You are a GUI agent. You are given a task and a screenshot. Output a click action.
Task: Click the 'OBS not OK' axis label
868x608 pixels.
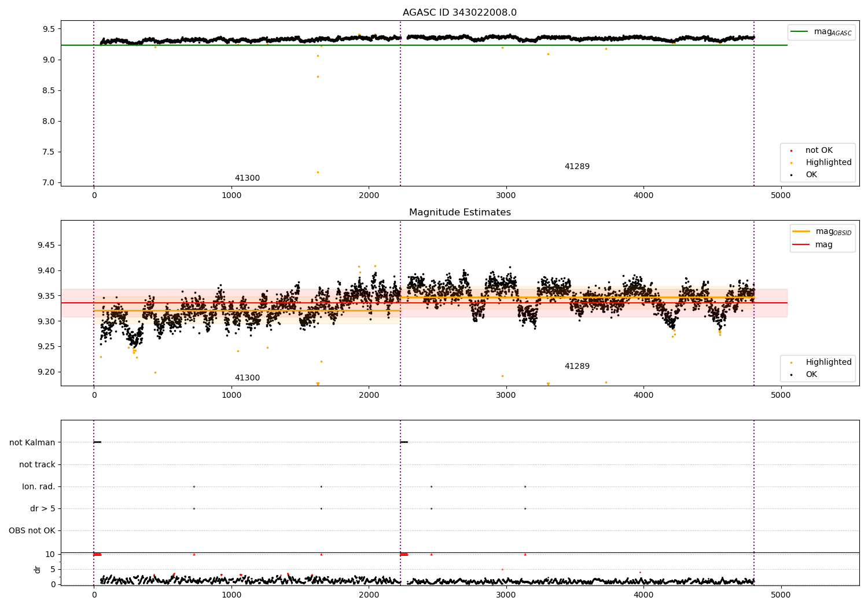pos(32,530)
